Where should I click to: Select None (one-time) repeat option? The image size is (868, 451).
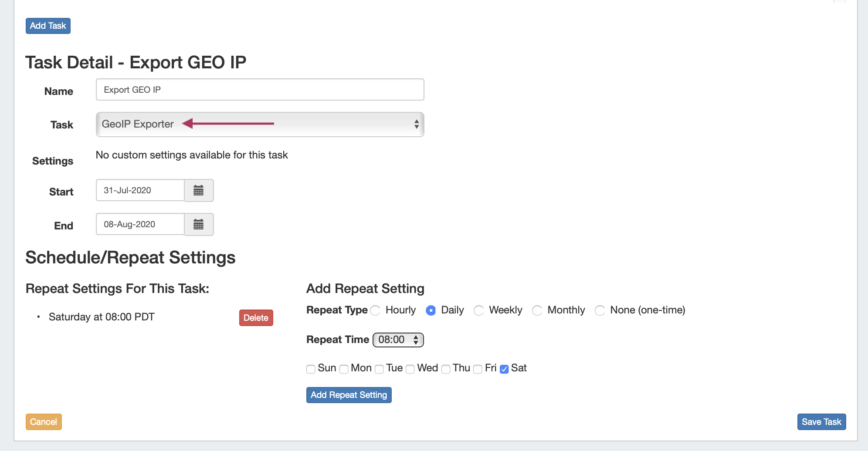[x=600, y=310]
